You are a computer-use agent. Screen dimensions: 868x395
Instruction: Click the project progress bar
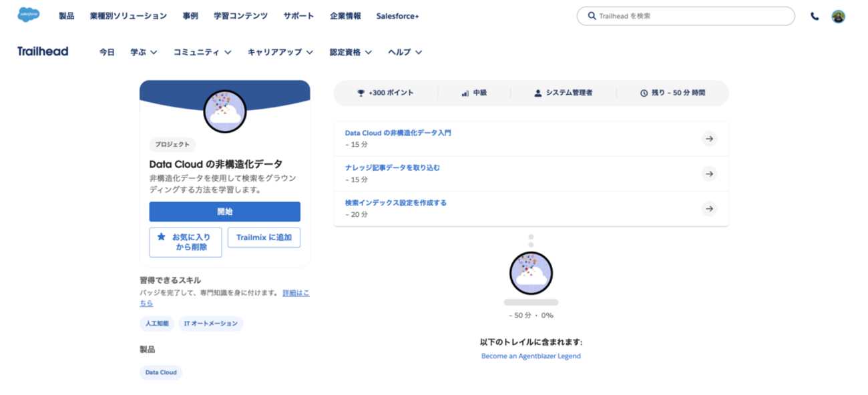[x=531, y=302]
